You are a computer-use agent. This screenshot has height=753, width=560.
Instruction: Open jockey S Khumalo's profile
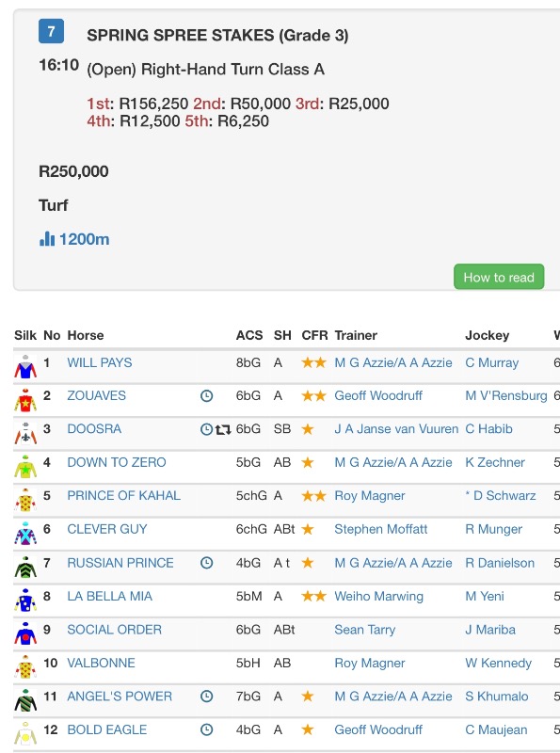[497, 697]
